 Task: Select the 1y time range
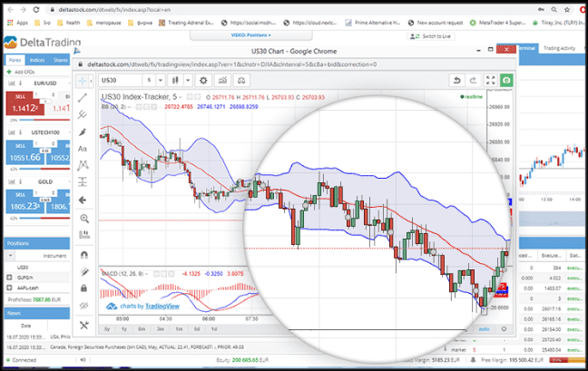124,329
